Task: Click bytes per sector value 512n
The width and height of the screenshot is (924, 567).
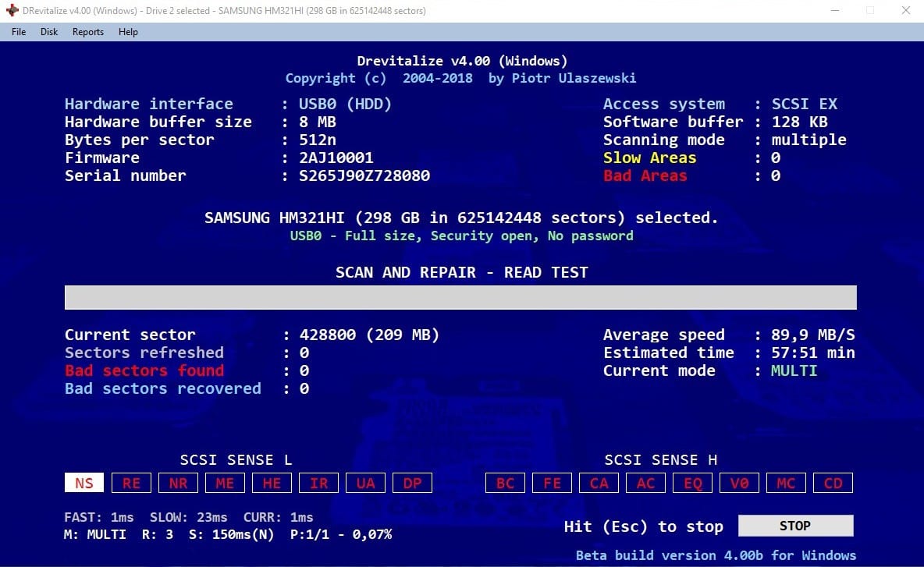Action: pos(317,140)
